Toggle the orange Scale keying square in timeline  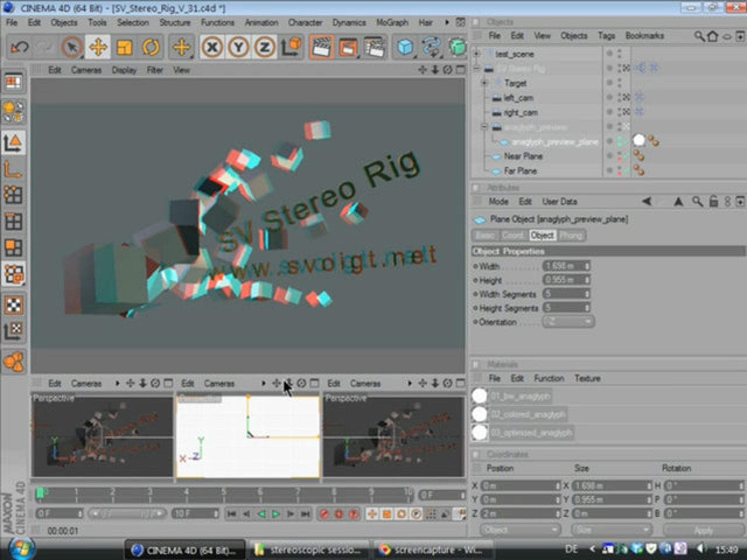tap(387, 514)
